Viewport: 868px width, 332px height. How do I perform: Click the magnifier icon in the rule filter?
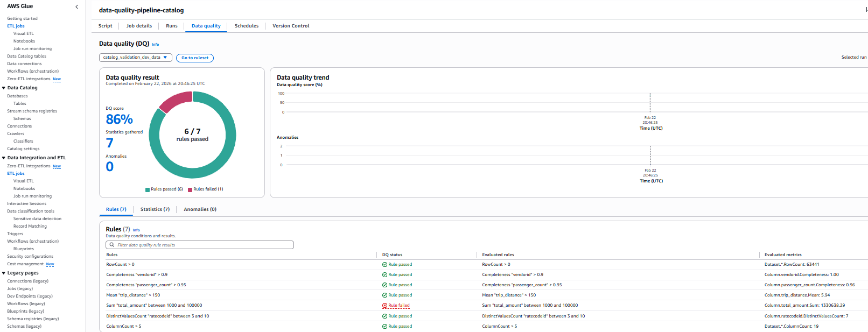coord(112,245)
